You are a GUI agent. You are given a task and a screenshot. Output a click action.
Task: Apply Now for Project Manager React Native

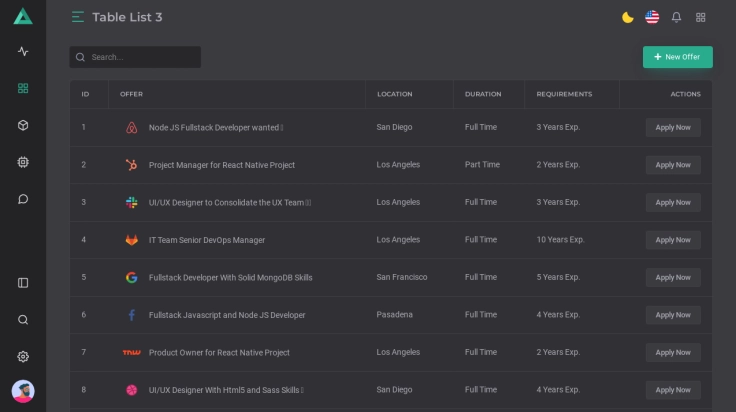click(673, 165)
